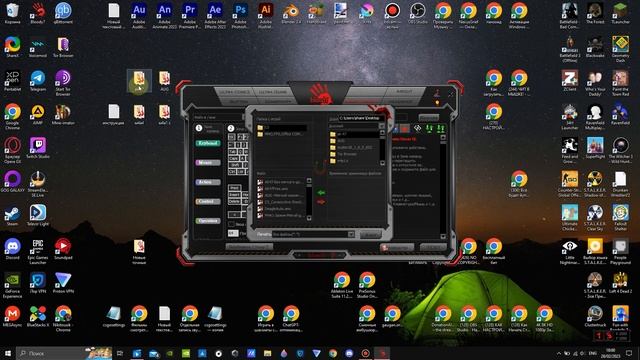The width and height of the screenshot is (640, 360).
Task: Open the Geometry Dash shortcut
Action: (x=620, y=49)
